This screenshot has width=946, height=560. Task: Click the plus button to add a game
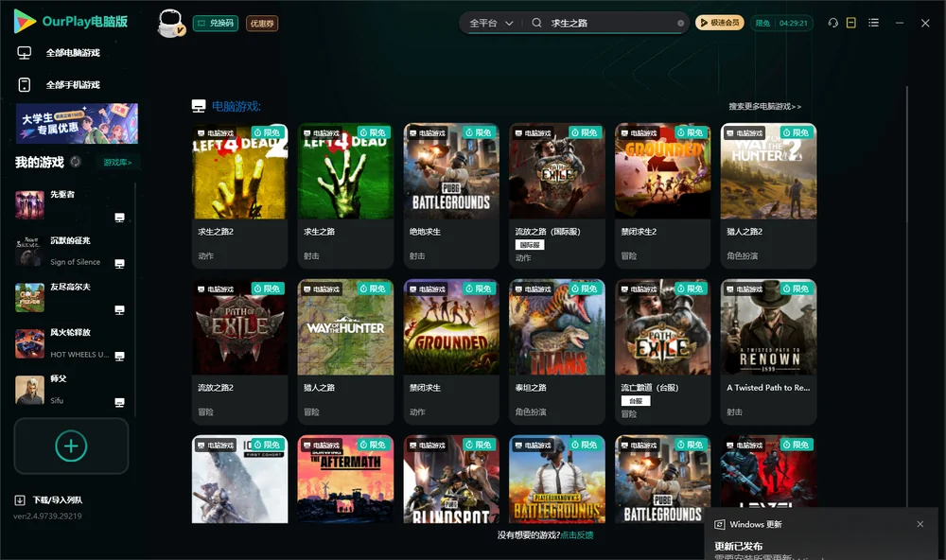[x=71, y=446]
